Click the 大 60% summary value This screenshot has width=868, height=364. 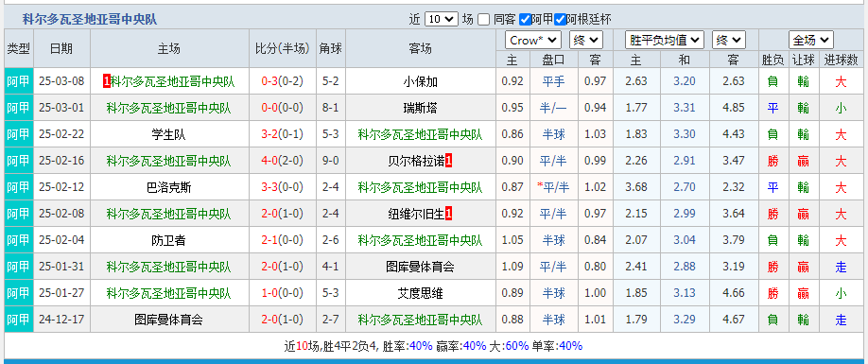[x=517, y=346]
